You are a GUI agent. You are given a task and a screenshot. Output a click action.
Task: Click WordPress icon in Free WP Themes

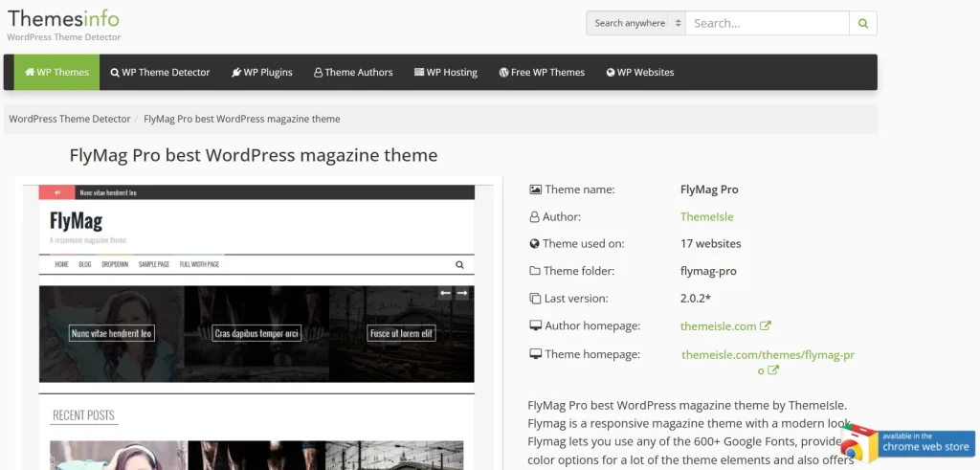pyautogui.click(x=503, y=72)
